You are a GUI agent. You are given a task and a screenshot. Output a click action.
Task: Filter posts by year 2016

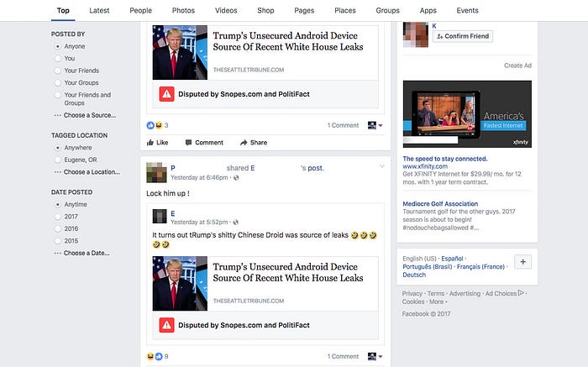(58, 228)
